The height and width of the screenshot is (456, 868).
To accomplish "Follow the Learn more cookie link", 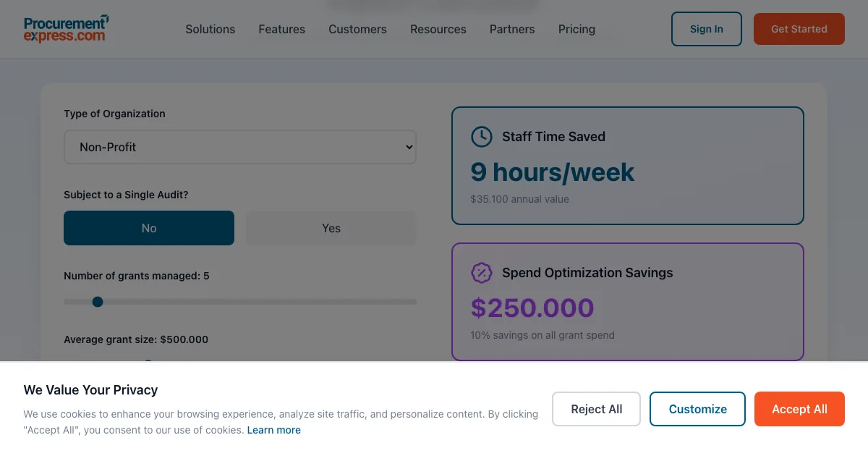I will pos(273,430).
